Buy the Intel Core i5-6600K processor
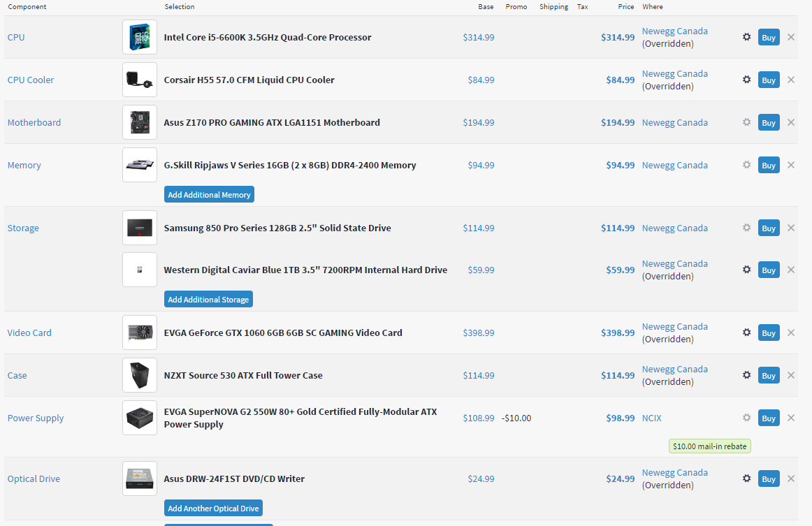Screen dimensions: 812x526 [769, 37]
